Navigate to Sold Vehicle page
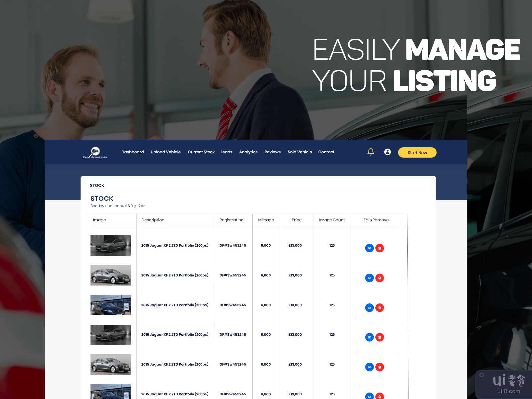This screenshot has height=399, width=532. pyautogui.click(x=300, y=152)
